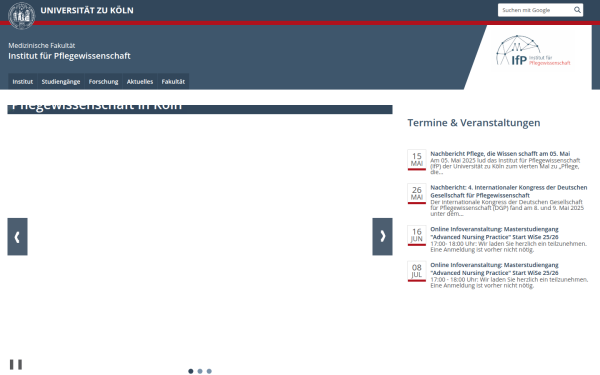
Task: Open the 08 JUL Online Infoveranstaltung link
Action: 494,269
